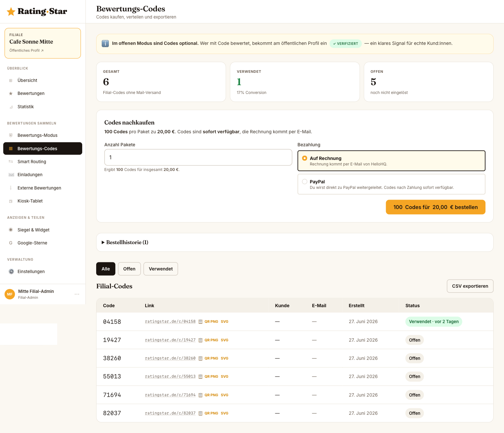Image resolution: width=504 pixels, height=433 pixels.
Task: Filter codes by Offen
Action: pyautogui.click(x=129, y=269)
